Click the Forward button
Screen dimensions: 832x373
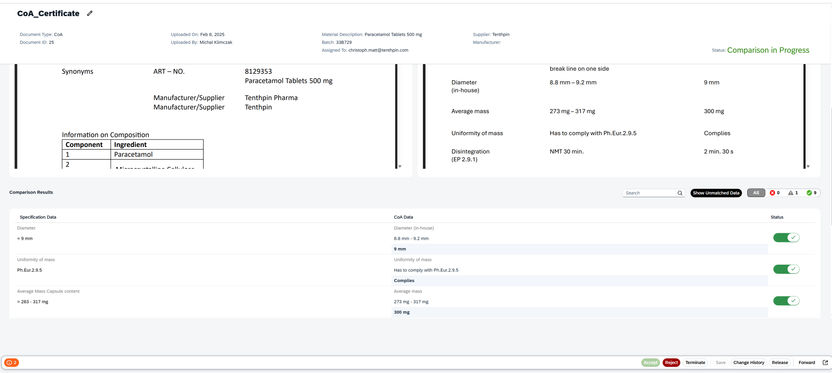coord(807,362)
